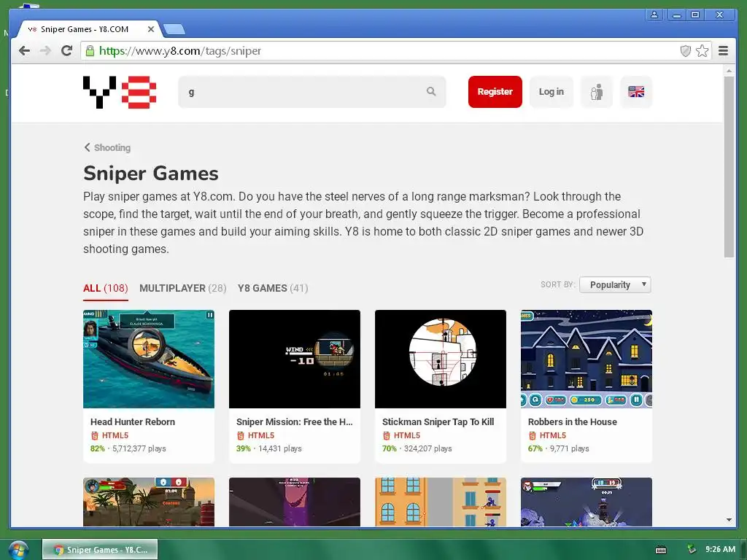The image size is (747, 560).
Task: Click the blue snowy night game thumbnail
Action: point(586,502)
